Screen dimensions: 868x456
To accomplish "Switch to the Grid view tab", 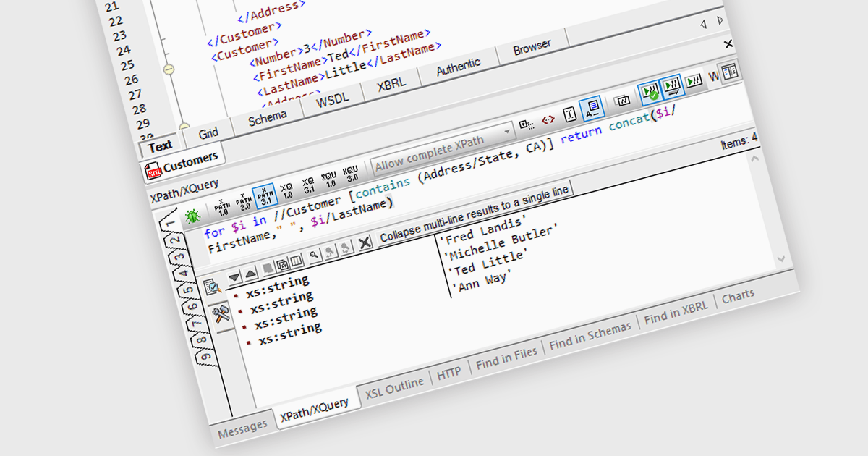I will coord(208,133).
